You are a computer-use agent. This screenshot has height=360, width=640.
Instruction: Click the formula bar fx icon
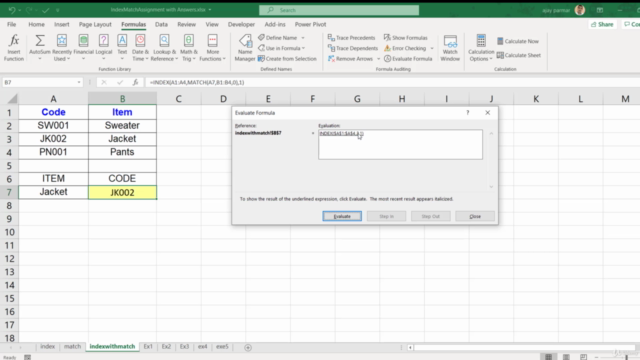pyautogui.click(x=135, y=82)
